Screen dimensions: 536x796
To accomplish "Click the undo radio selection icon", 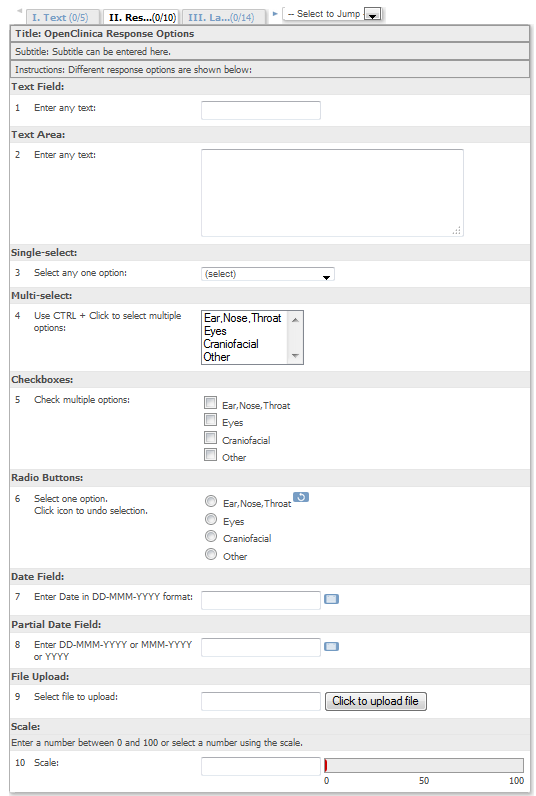I will 301,497.
